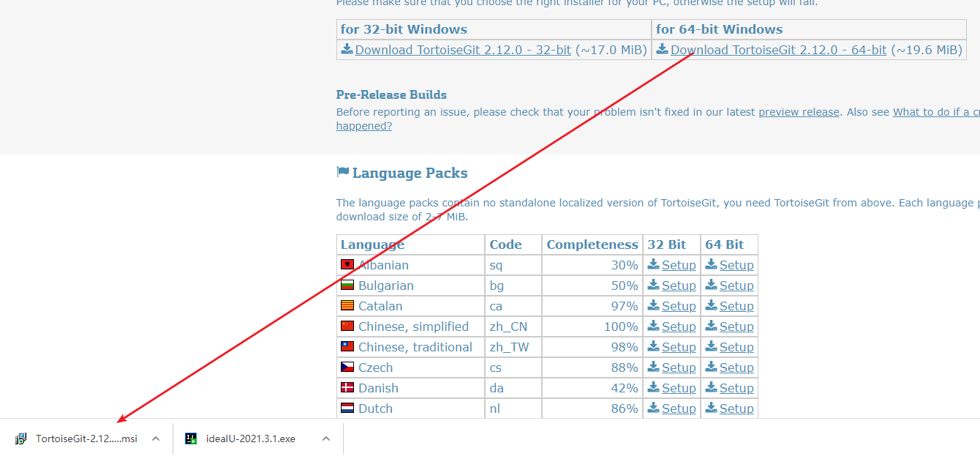The image size is (980, 459).
Task: Click the Chinese traditional flag icon
Action: 347,346
